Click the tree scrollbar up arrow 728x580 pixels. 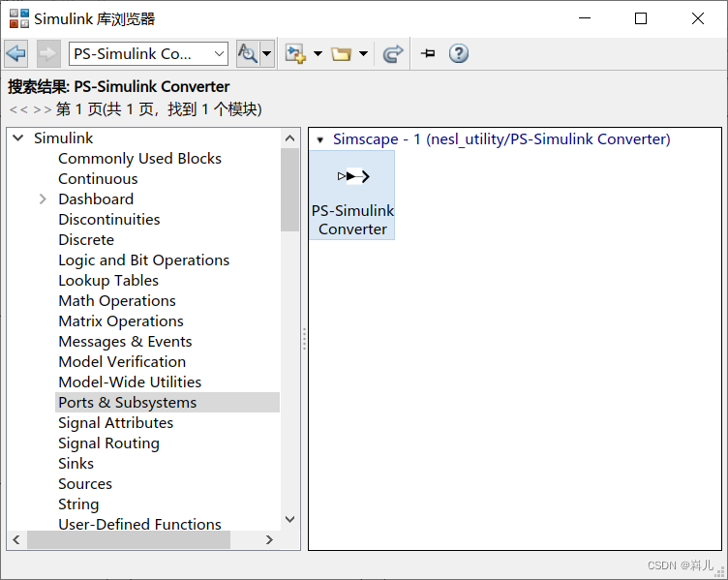[289, 138]
